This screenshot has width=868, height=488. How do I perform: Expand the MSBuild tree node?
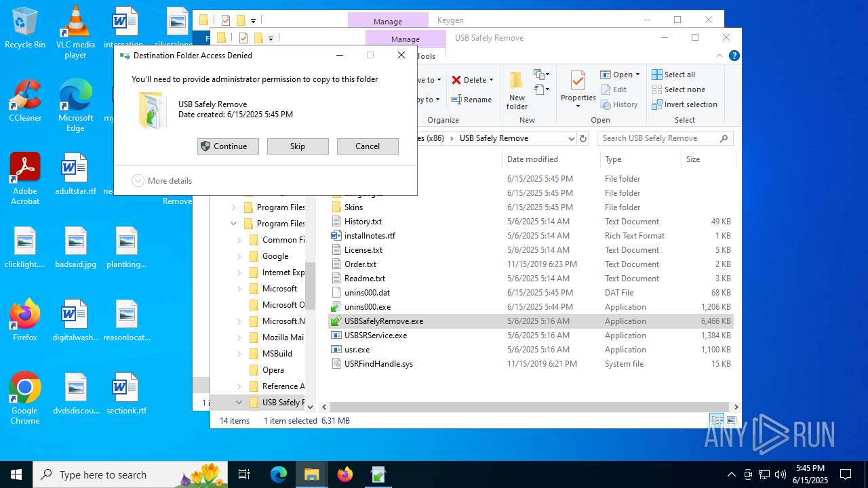coord(239,354)
